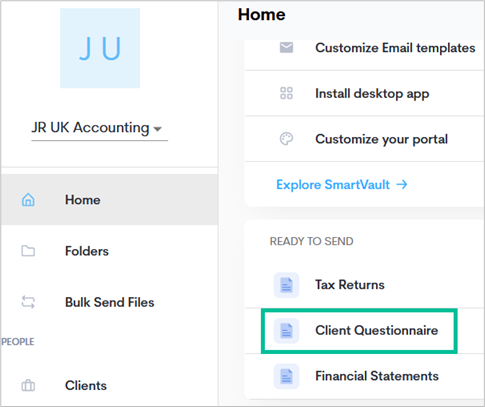Click the Bulk Send Files arrows icon
This screenshot has width=485, height=407.
[28, 302]
